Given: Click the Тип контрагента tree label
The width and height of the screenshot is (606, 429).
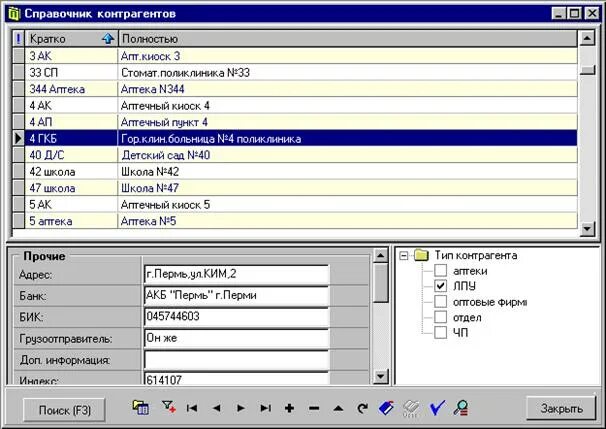Looking at the screenshot, I should pyautogui.click(x=476, y=255).
